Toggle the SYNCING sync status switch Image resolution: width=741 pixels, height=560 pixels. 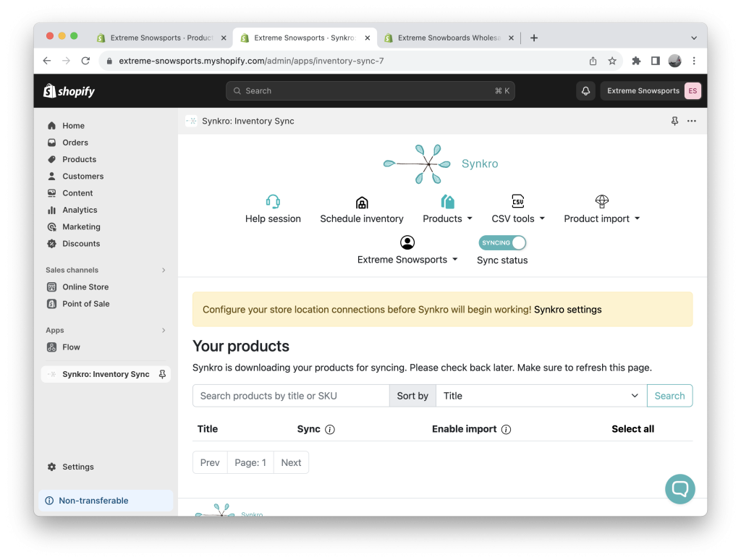(502, 242)
